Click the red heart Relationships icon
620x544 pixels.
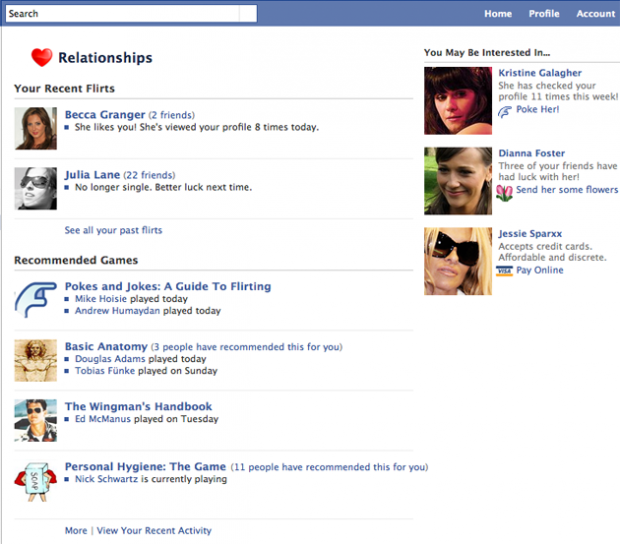point(42,57)
